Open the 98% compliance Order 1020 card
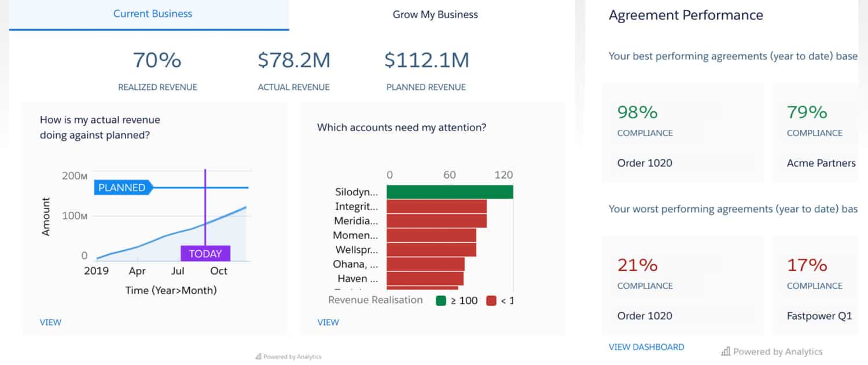The height and width of the screenshot is (365, 868). (682, 133)
